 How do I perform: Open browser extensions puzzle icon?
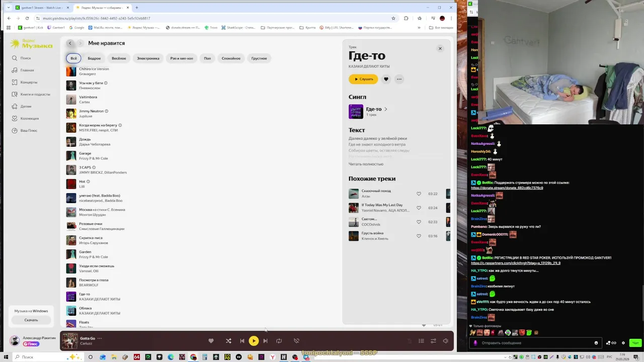pos(406,18)
